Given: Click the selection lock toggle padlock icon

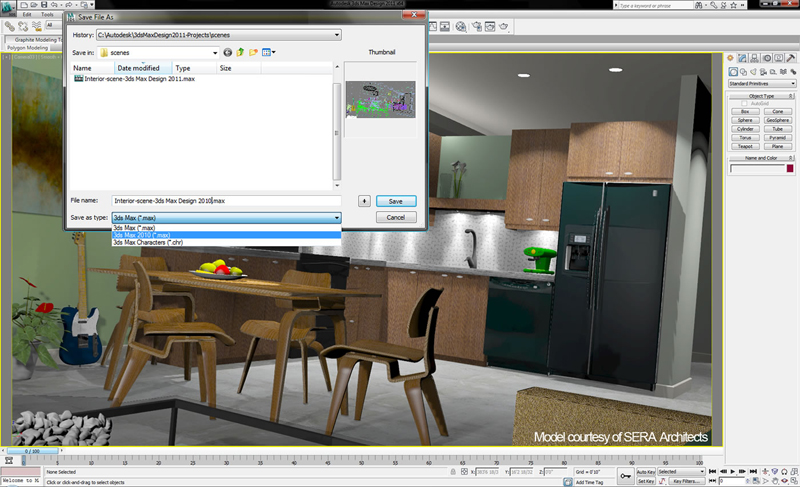Looking at the screenshot, I should coord(453,472).
